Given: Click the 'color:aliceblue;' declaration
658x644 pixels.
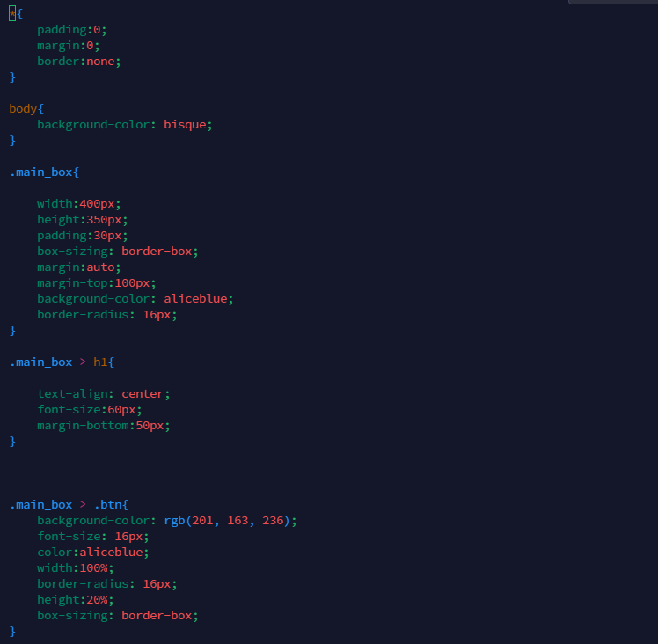Looking at the screenshot, I should [x=93, y=552].
